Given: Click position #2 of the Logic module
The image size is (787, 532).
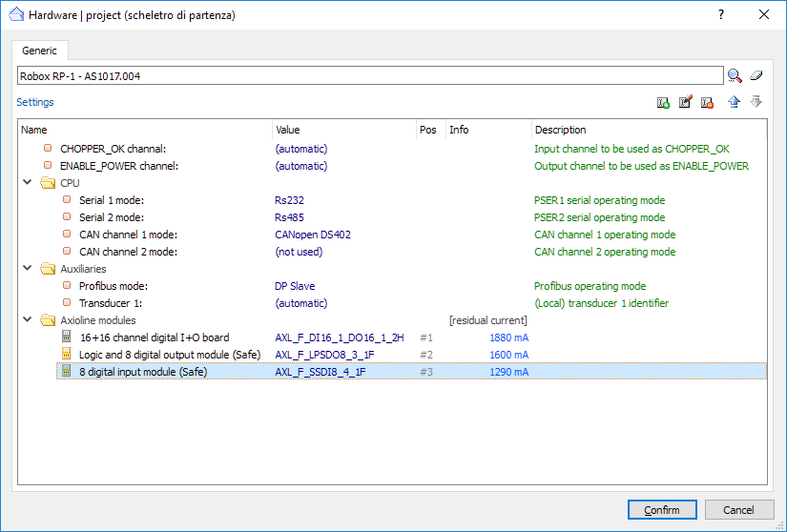Looking at the screenshot, I should [x=426, y=355].
